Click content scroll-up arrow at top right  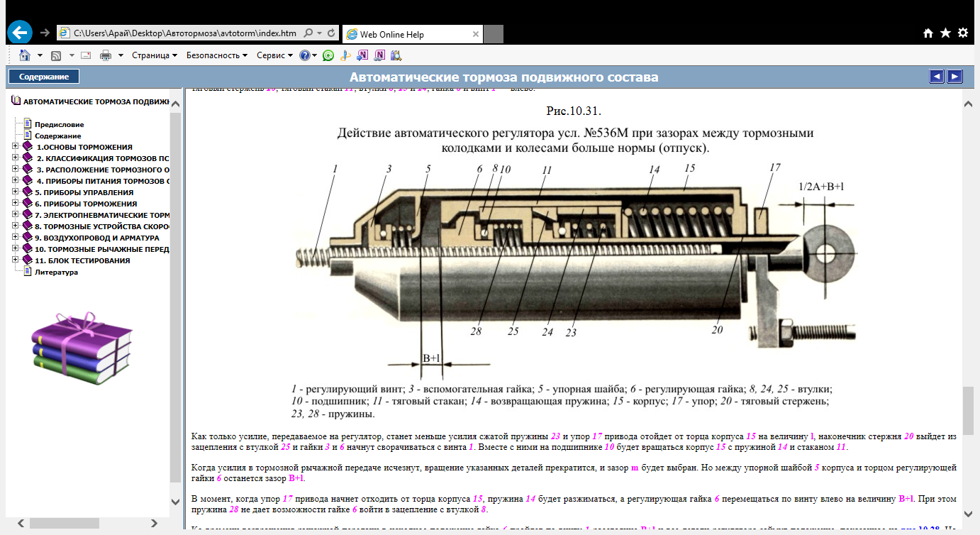pos(968,104)
